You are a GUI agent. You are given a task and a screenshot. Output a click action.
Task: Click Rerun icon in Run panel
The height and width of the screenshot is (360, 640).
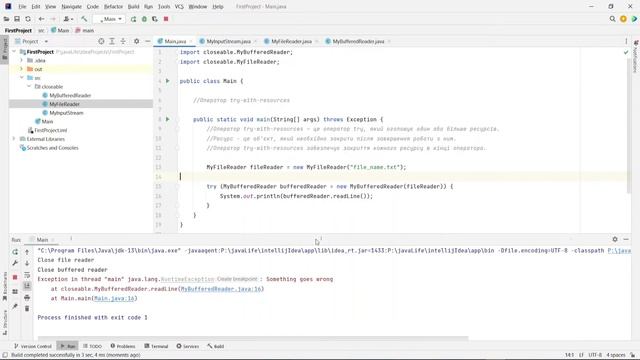click(15, 252)
